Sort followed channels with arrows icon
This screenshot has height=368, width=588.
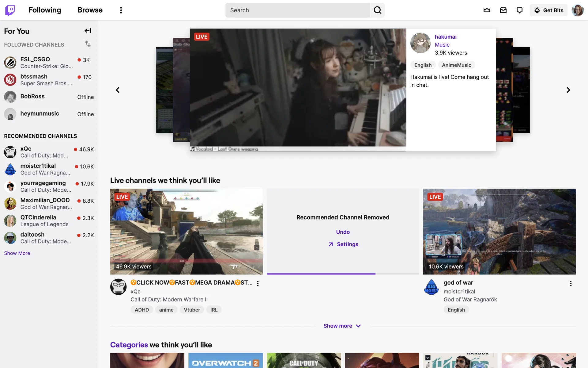[x=88, y=44]
